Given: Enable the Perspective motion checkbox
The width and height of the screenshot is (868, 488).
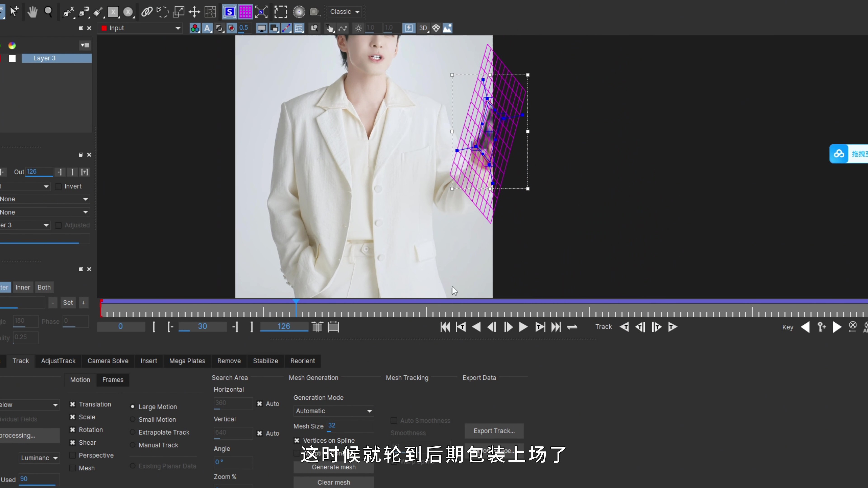Looking at the screenshot, I should (x=72, y=455).
